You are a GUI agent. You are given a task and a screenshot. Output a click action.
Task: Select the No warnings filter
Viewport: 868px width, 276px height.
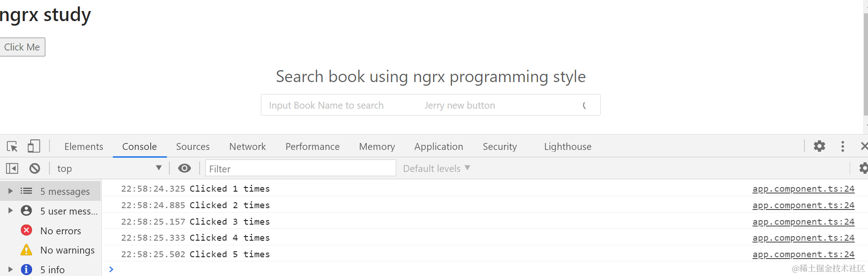tap(67, 250)
